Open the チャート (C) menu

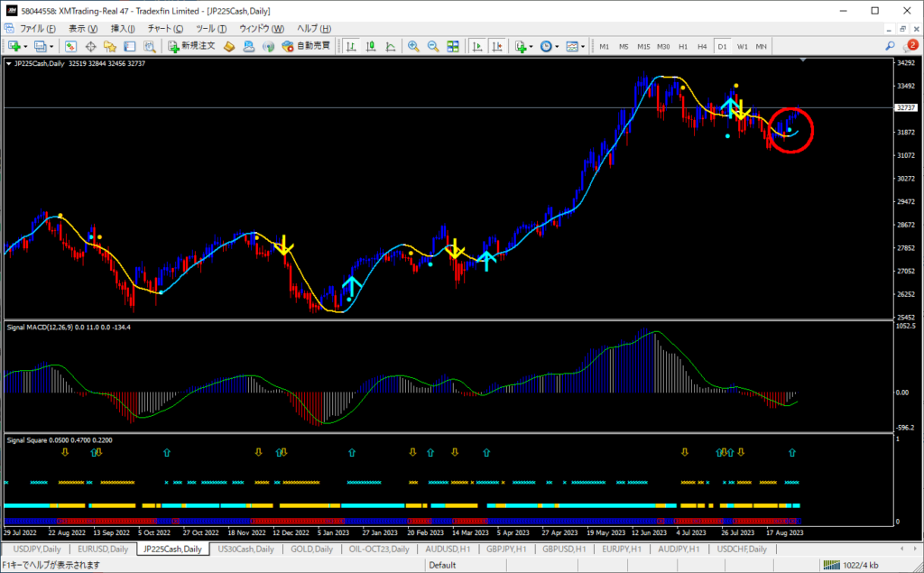[x=164, y=29]
